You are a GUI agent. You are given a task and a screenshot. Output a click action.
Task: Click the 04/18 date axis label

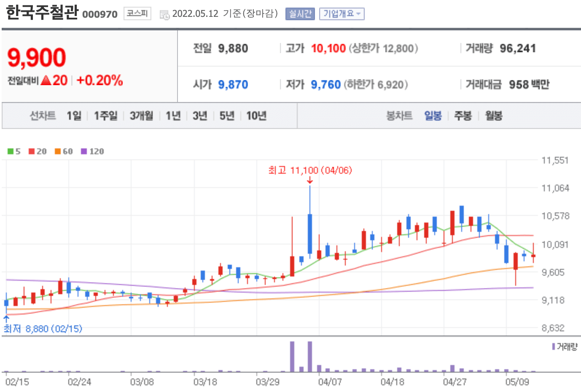point(393,382)
